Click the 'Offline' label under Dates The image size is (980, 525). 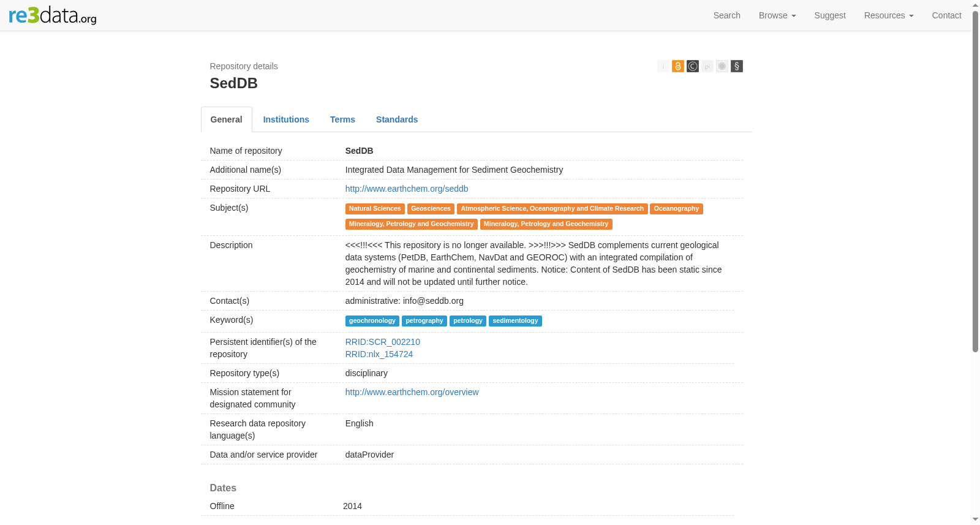point(222,506)
